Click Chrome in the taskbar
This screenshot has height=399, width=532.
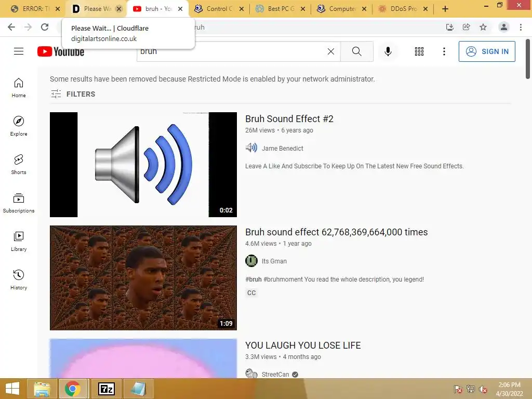pyautogui.click(x=73, y=389)
